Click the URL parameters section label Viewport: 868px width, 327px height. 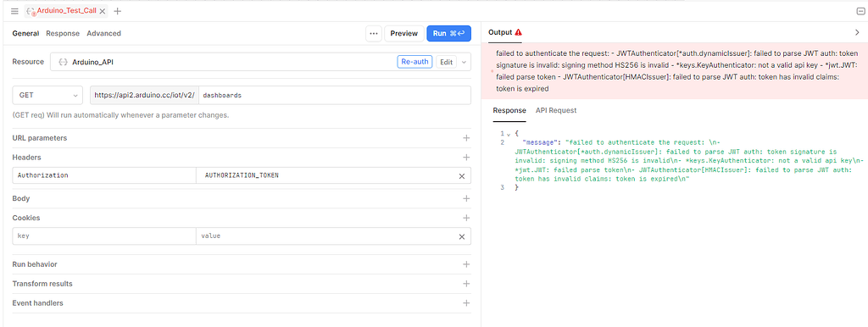click(x=40, y=138)
